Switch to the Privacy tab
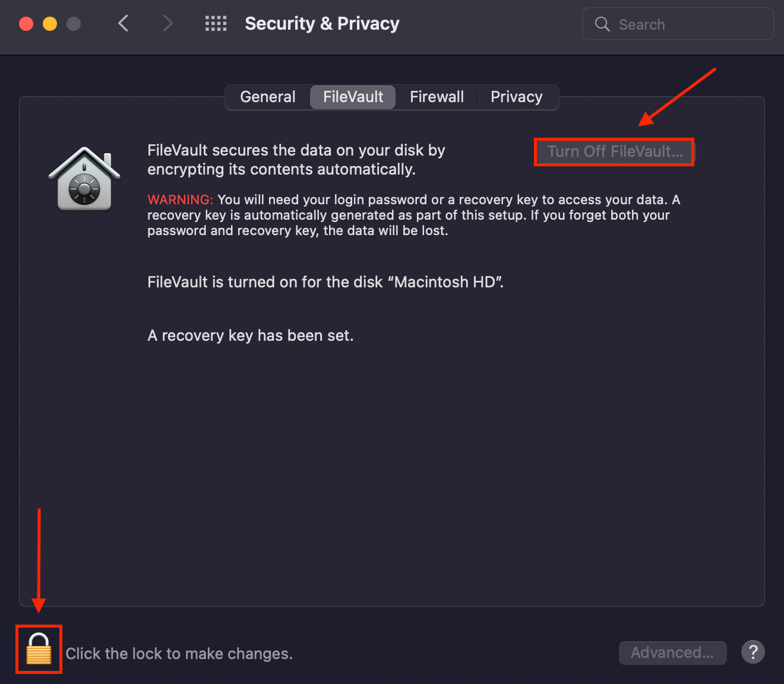784x684 pixels. click(517, 97)
